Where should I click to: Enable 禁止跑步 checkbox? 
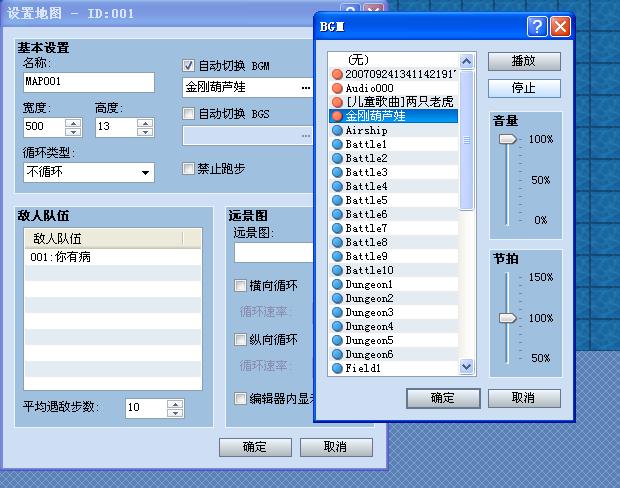coord(188,169)
